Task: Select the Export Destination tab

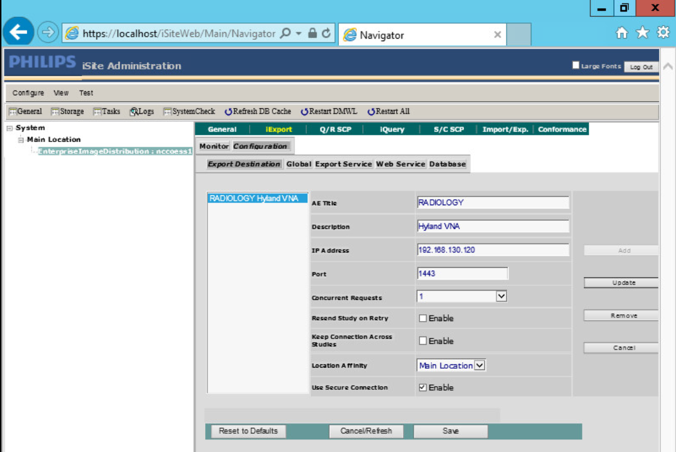Action: [x=244, y=164]
